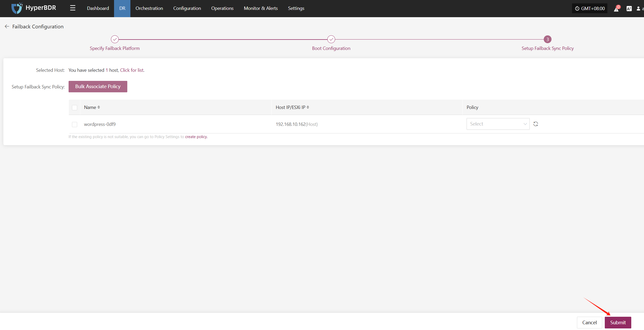
Task: Cancel the failback configuration
Action: [589, 322]
